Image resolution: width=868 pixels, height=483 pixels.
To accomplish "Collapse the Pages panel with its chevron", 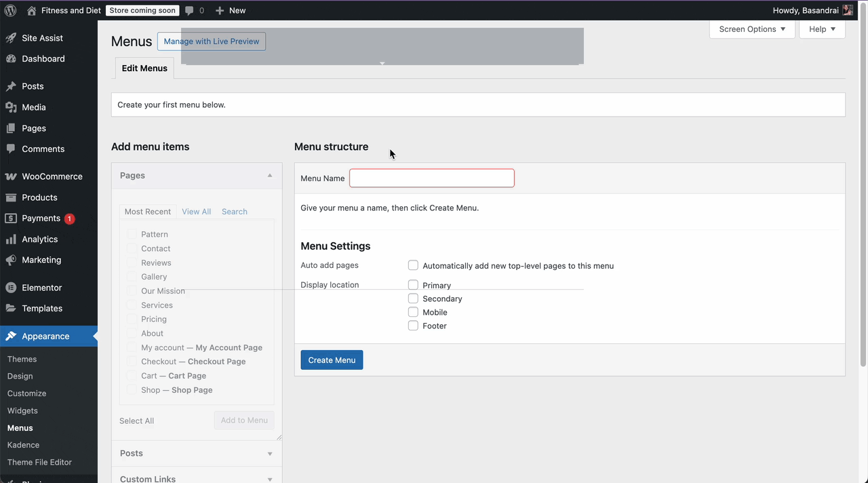I will (269, 175).
